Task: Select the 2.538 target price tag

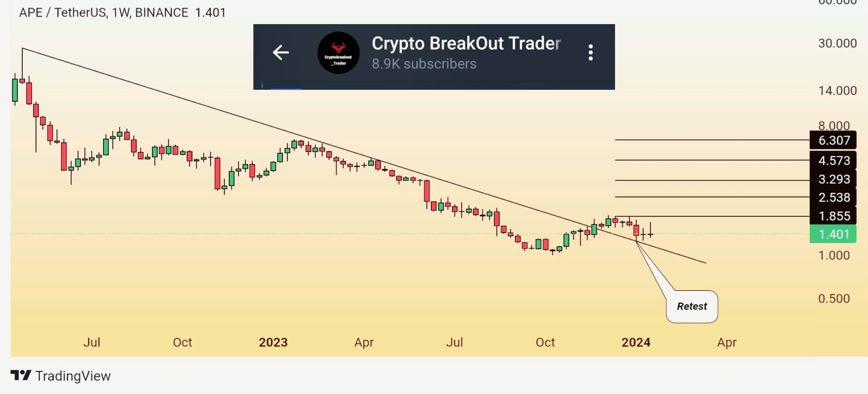Action: (833, 197)
